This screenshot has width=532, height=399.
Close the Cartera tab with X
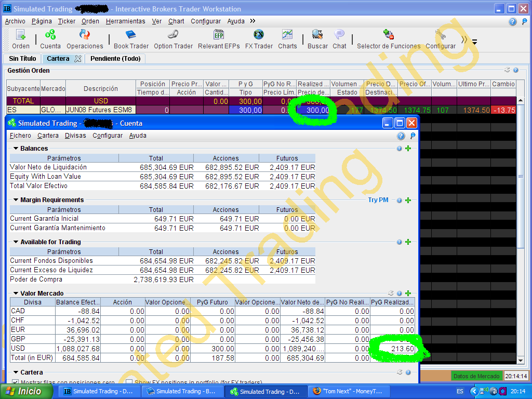pyautogui.click(x=78, y=59)
